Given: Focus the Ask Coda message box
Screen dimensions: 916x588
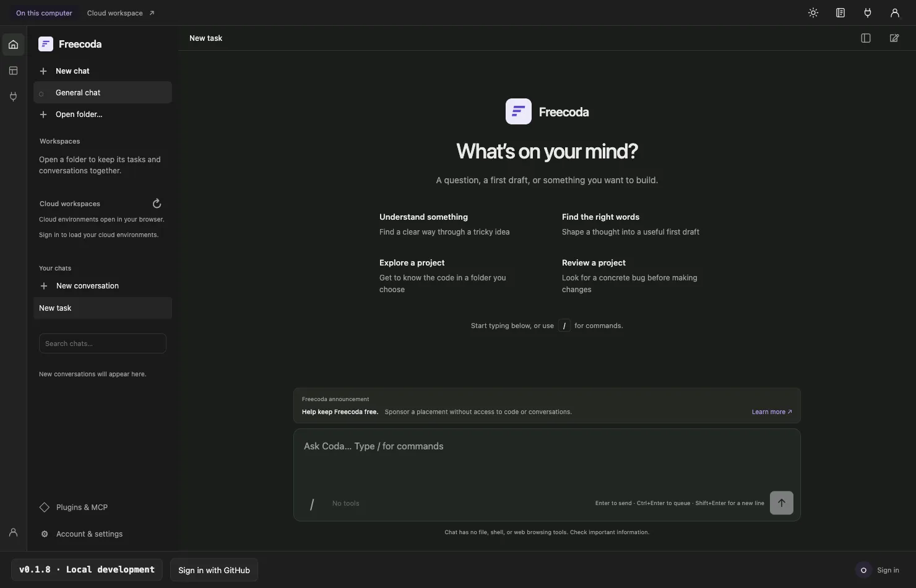Looking at the screenshot, I should [547, 460].
